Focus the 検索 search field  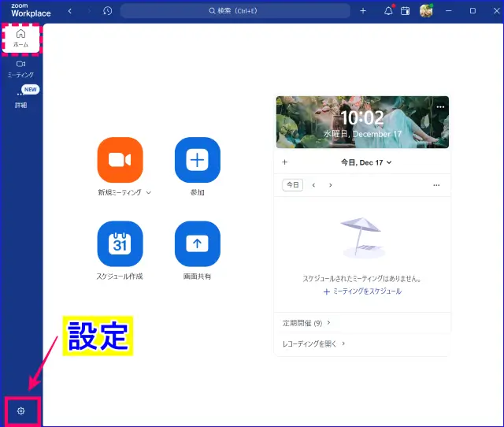(x=235, y=11)
